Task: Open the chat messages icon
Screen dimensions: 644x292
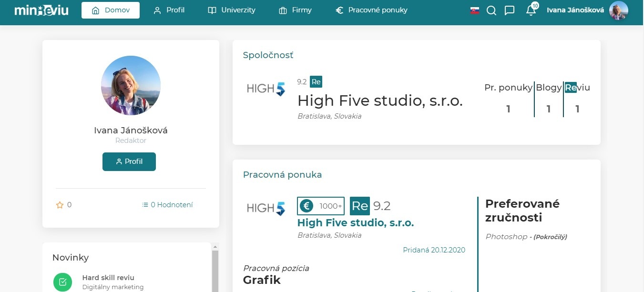Action: click(510, 10)
